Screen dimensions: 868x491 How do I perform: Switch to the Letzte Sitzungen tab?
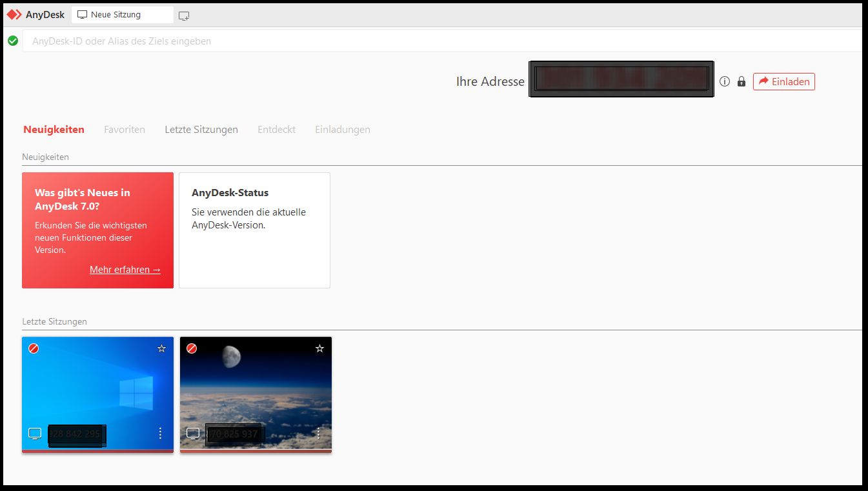[x=201, y=130]
